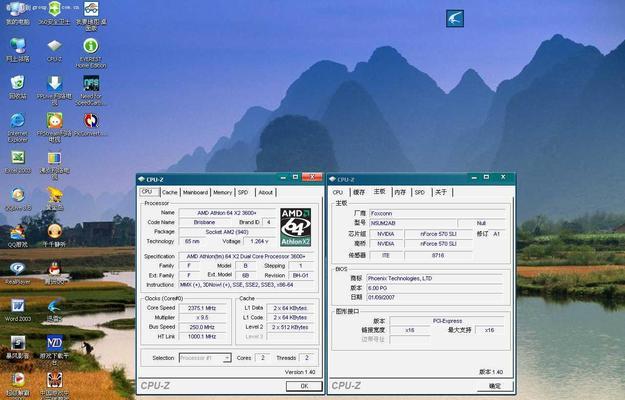Launch the TTPlayer headphone-face icon

click(x=55, y=236)
